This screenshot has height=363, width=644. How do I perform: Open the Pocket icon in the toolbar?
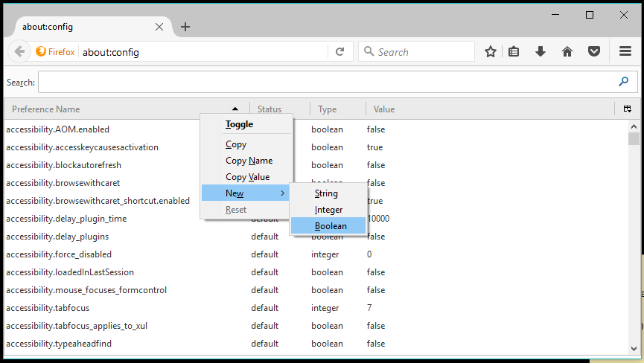tap(594, 52)
